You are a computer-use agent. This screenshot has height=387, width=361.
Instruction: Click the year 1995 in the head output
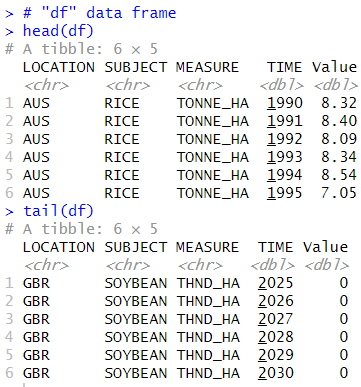point(285,193)
